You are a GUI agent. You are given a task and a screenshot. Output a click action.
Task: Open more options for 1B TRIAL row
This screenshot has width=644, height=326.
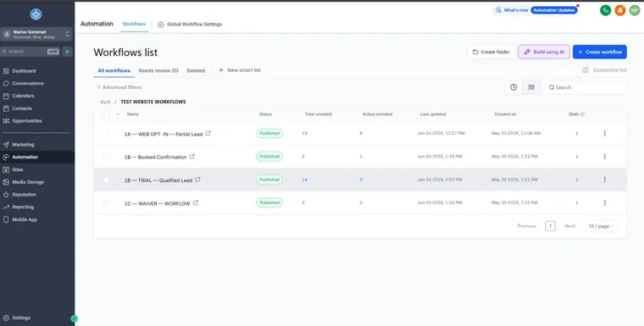click(604, 180)
